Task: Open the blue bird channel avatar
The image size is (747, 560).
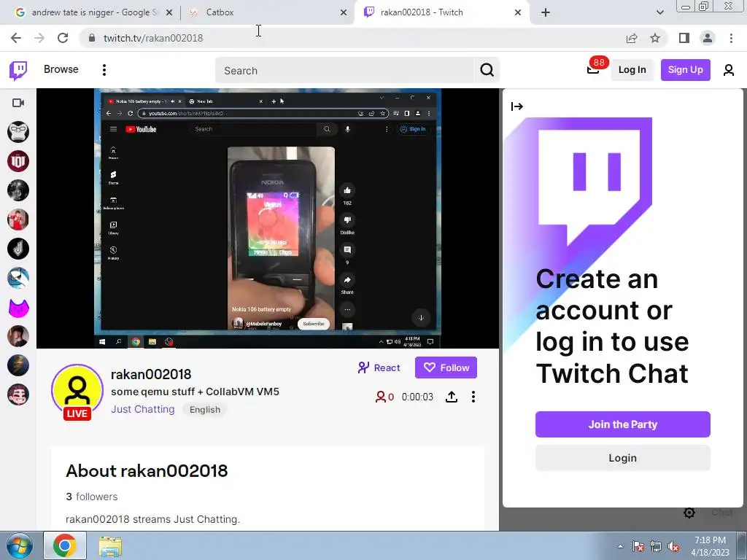Action: [x=18, y=278]
